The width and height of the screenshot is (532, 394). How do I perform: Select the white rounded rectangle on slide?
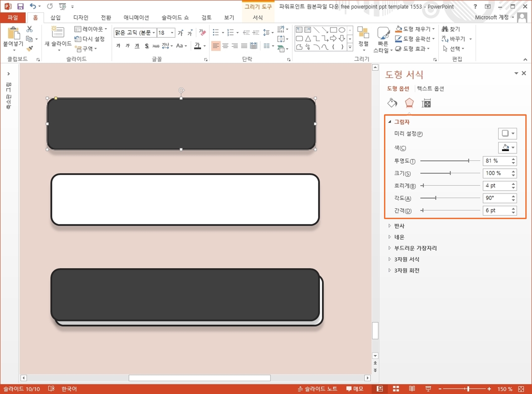pos(185,199)
